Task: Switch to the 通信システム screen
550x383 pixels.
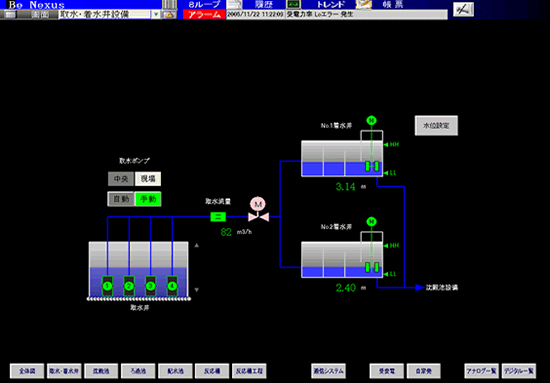Action: click(x=328, y=371)
